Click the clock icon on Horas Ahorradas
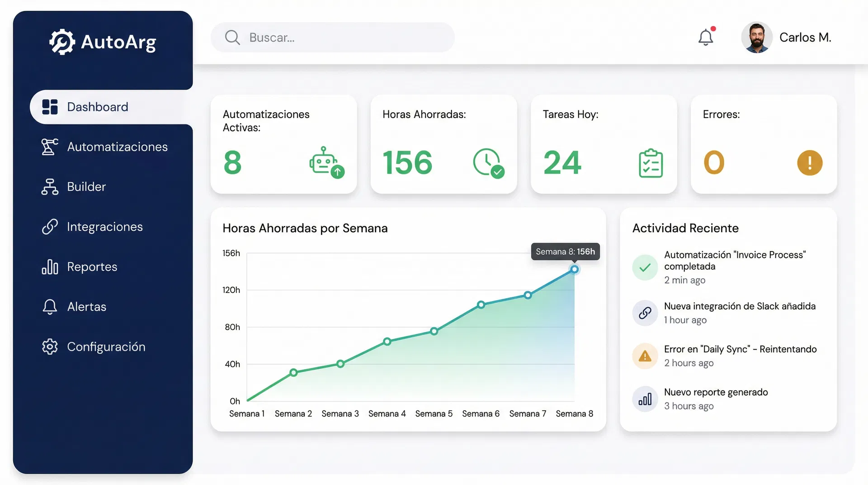868x485 pixels. point(488,162)
